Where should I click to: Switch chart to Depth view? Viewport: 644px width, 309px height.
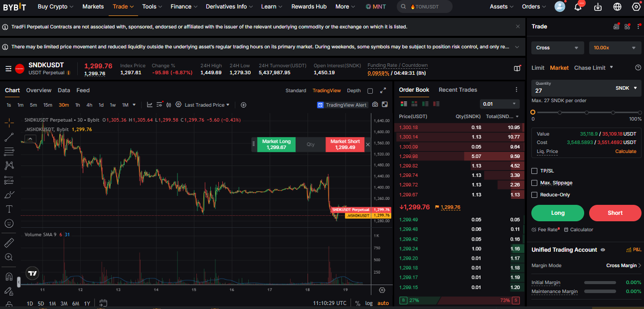(354, 91)
